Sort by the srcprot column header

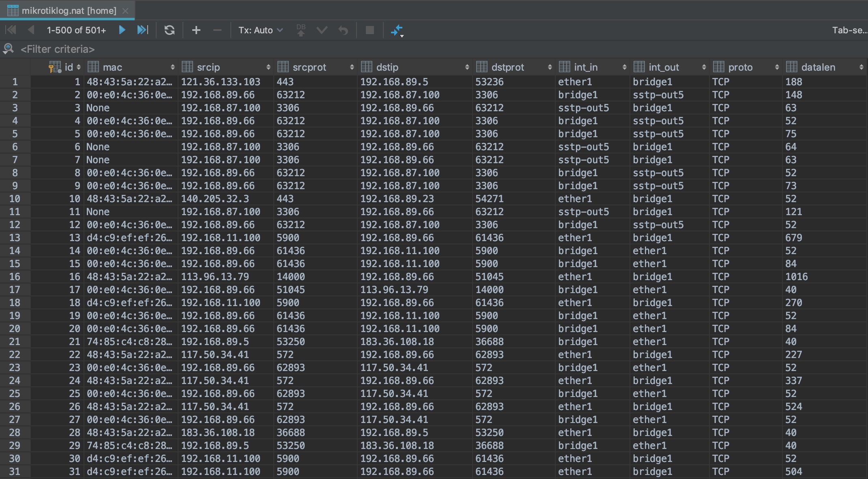(x=316, y=67)
